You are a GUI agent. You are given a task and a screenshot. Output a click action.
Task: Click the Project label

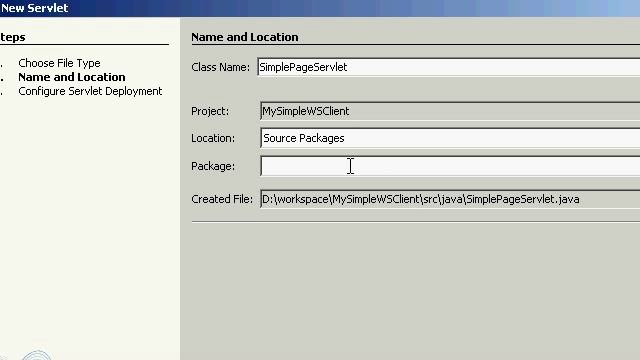tap(210, 111)
